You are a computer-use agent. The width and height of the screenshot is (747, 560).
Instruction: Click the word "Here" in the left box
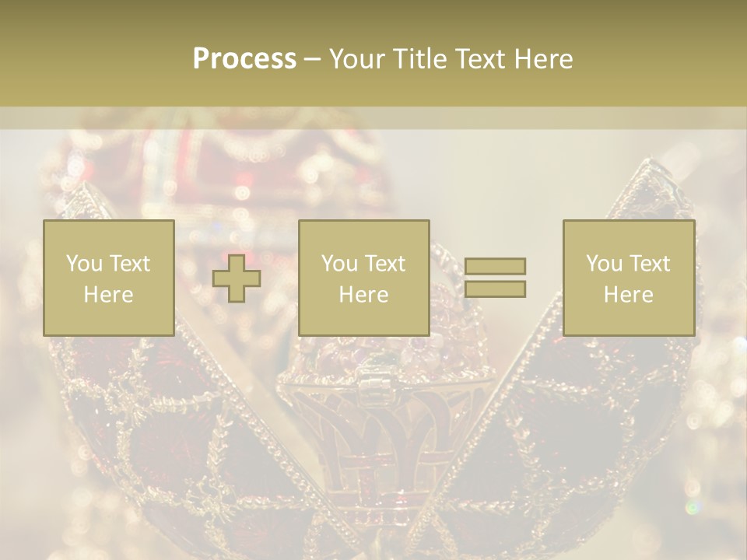(x=108, y=295)
